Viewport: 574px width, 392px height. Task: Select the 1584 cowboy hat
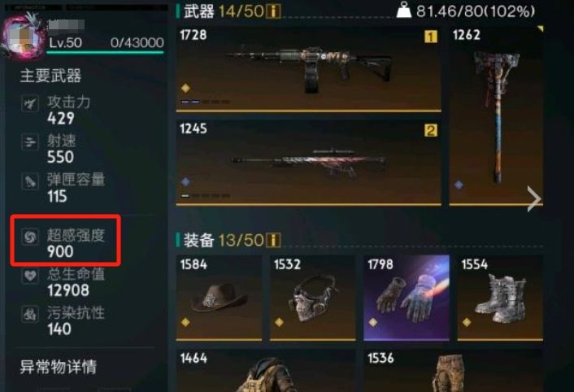pyautogui.click(x=219, y=298)
